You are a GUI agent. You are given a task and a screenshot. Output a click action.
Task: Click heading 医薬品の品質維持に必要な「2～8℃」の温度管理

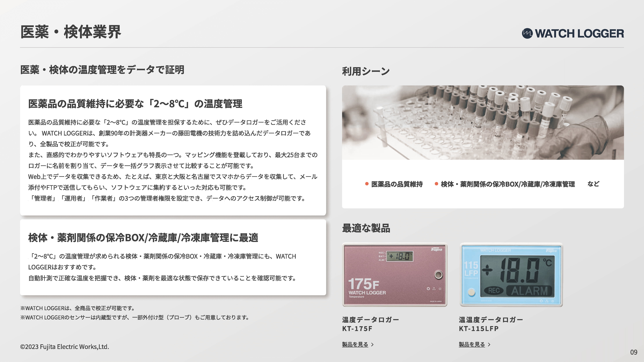coord(135,104)
